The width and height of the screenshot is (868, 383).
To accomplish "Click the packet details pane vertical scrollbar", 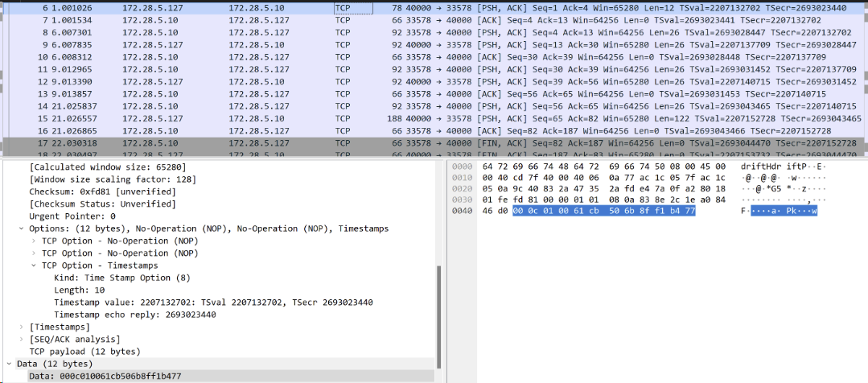I will pyautogui.click(x=439, y=316).
